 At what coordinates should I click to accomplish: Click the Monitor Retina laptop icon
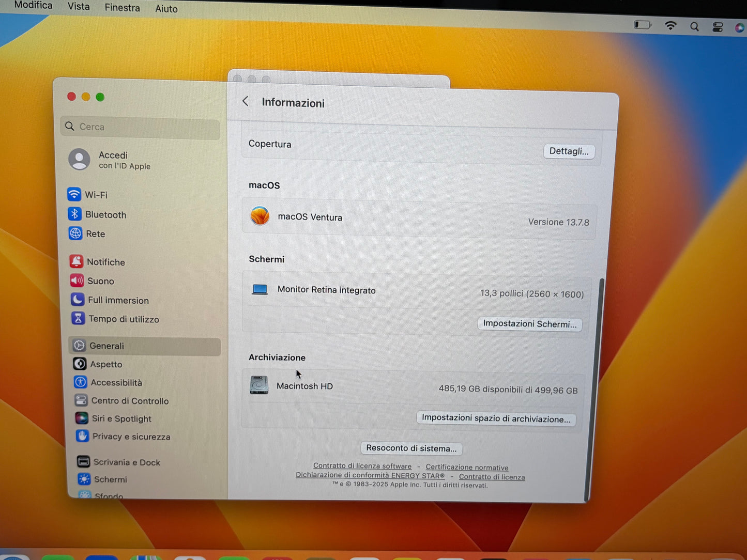260,289
